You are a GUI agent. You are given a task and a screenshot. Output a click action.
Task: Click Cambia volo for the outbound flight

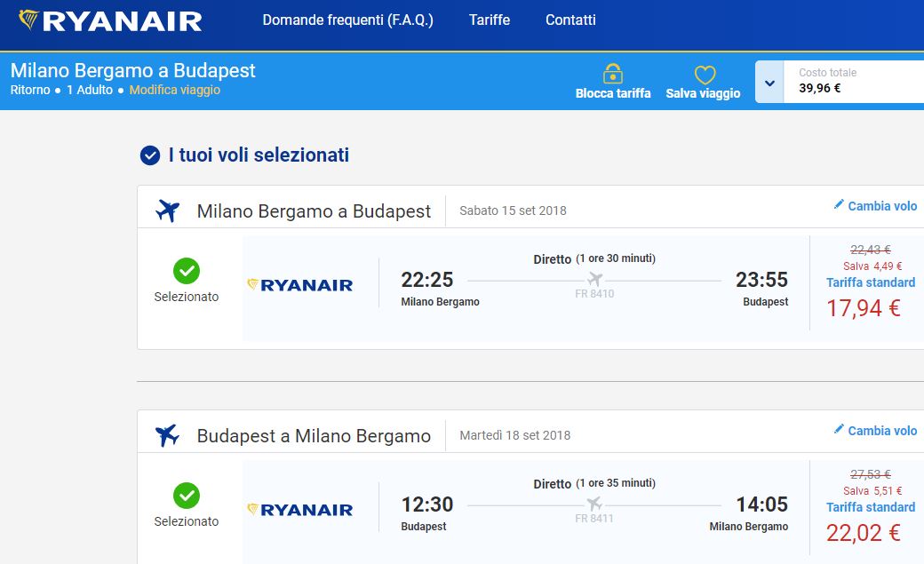tap(881, 206)
